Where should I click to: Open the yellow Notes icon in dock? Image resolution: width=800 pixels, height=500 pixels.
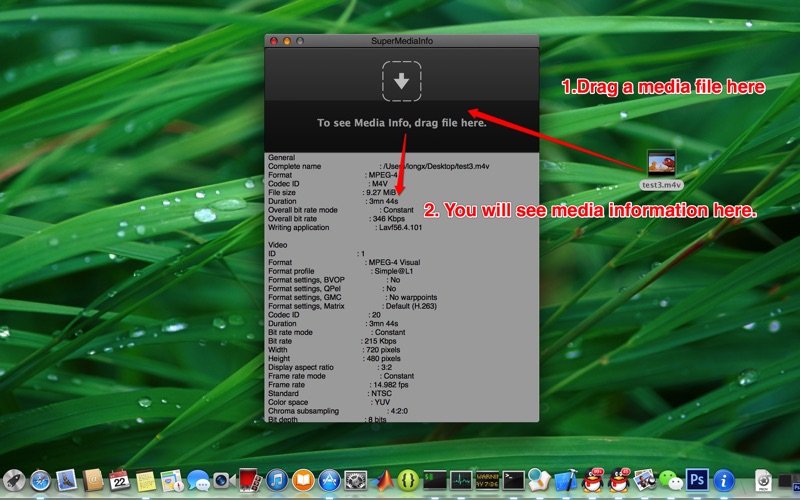click(145, 481)
